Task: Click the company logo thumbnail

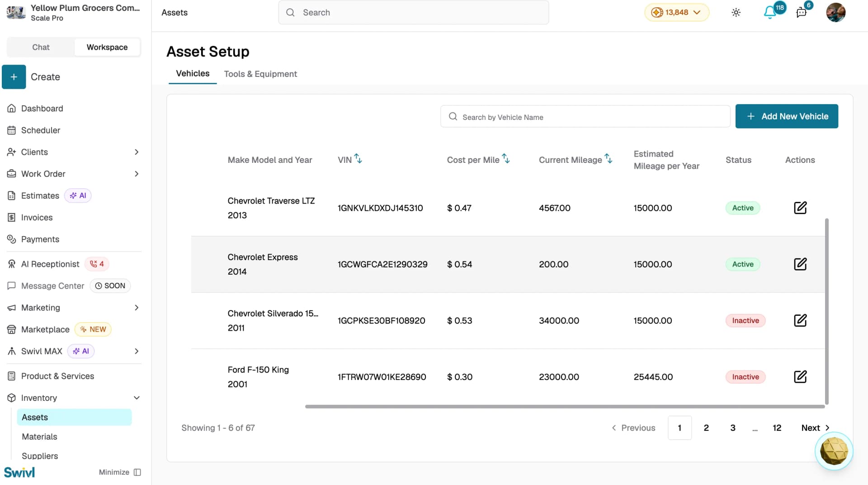Action: [16, 13]
